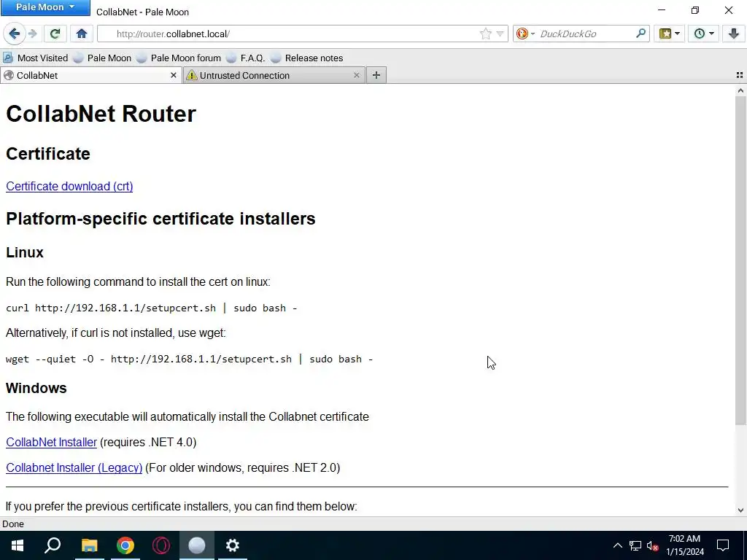Open the Settings gear in taskbar
This screenshot has width=747, height=560.
(233, 545)
